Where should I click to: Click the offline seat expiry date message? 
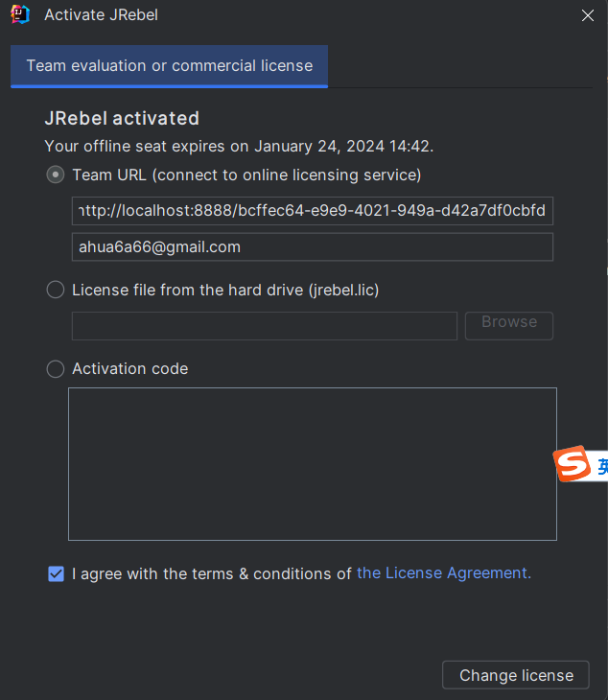tap(239, 147)
